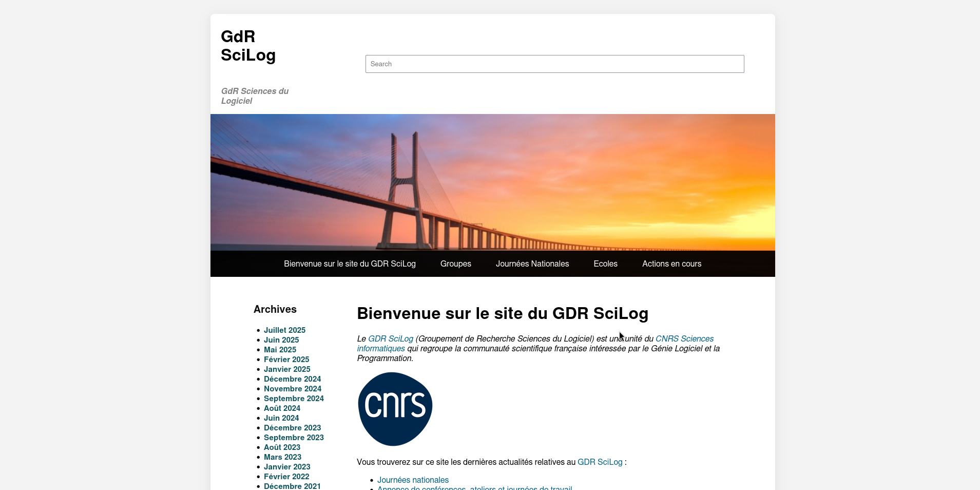This screenshot has width=980, height=490.
Task: Open the Journées Nationales menu item
Action: click(x=532, y=263)
